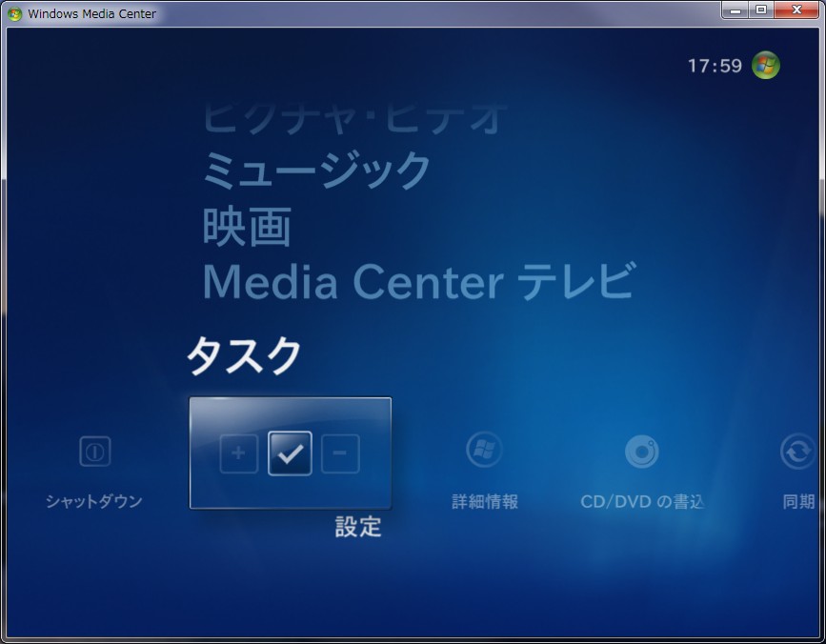Click the 設定 label
This screenshot has width=826, height=644.
pos(358,527)
